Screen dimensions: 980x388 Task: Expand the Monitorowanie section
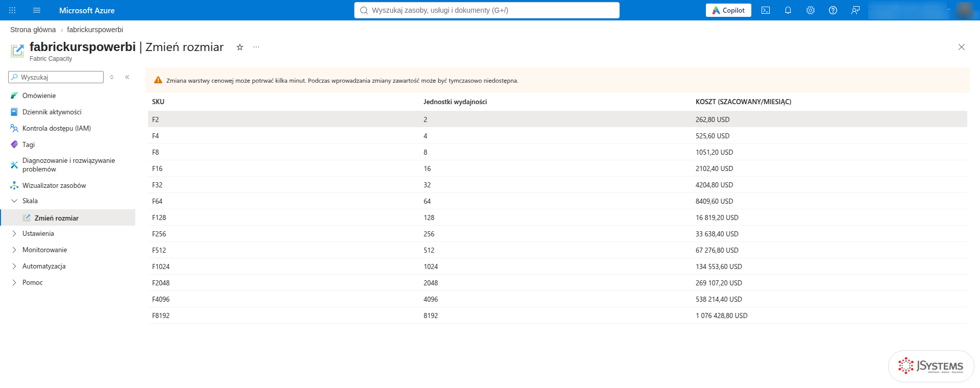[x=14, y=250]
